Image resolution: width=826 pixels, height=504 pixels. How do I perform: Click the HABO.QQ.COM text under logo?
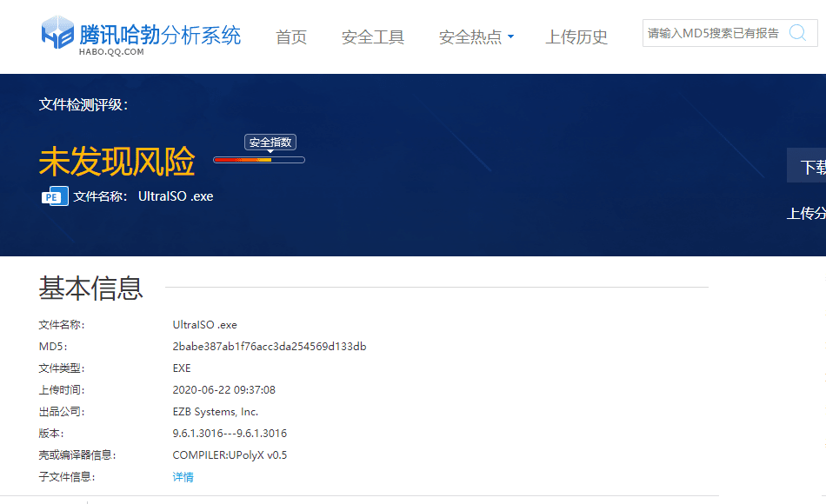tap(111, 52)
